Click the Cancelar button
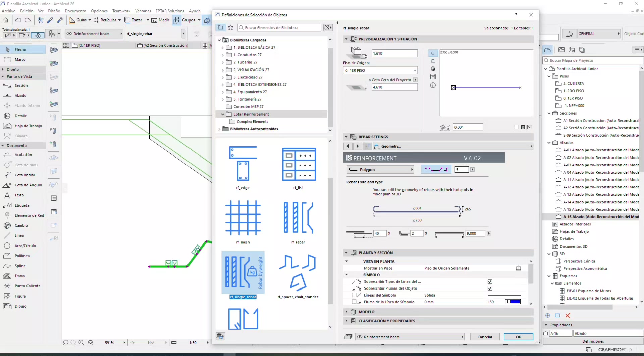Image resolution: width=644 pixels, height=356 pixels. coord(485,337)
